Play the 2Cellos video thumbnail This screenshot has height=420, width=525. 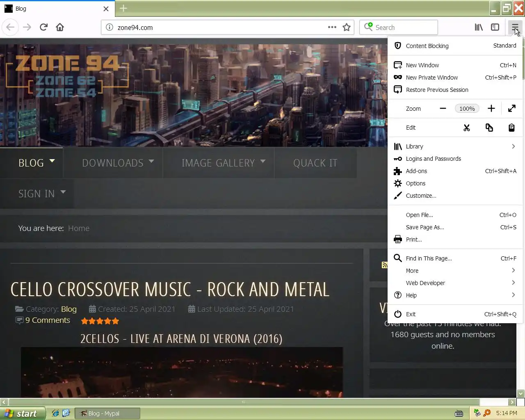[x=182, y=372]
